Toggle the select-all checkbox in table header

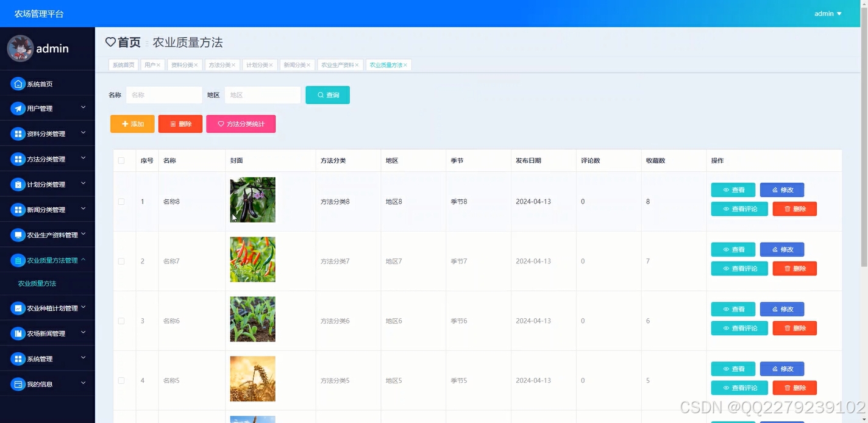121,159
